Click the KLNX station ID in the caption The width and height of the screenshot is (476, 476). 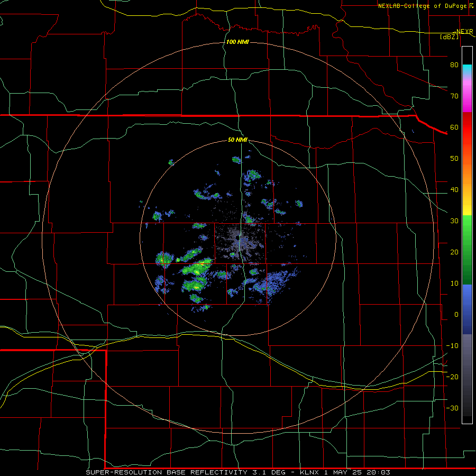(309, 472)
